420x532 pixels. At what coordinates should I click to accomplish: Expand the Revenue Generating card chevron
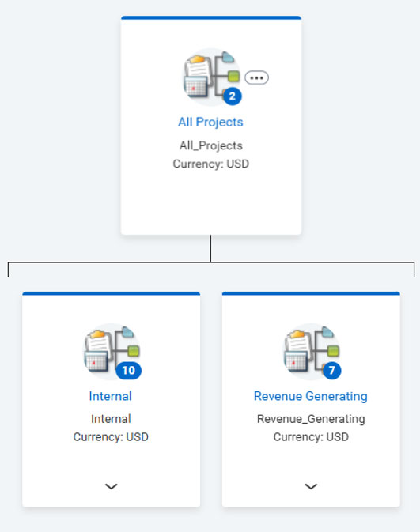[x=311, y=486]
